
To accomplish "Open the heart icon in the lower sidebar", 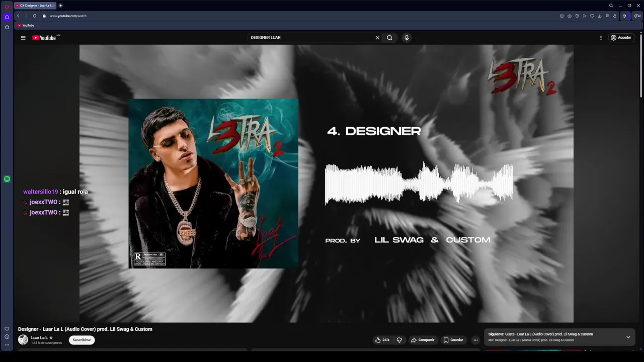I will pyautogui.click(x=7, y=329).
